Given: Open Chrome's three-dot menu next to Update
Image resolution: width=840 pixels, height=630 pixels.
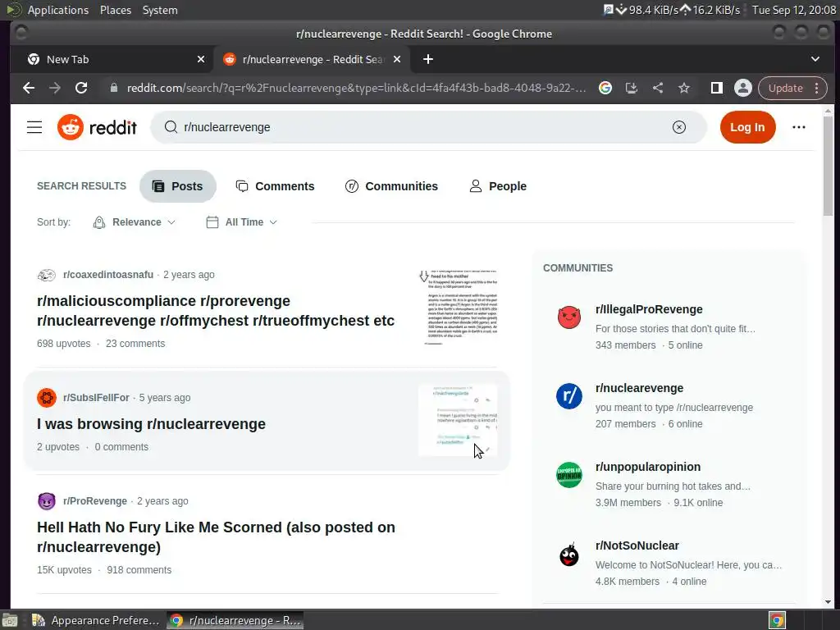Looking at the screenshot, I should pyautogui.click(x=816, y=88).
